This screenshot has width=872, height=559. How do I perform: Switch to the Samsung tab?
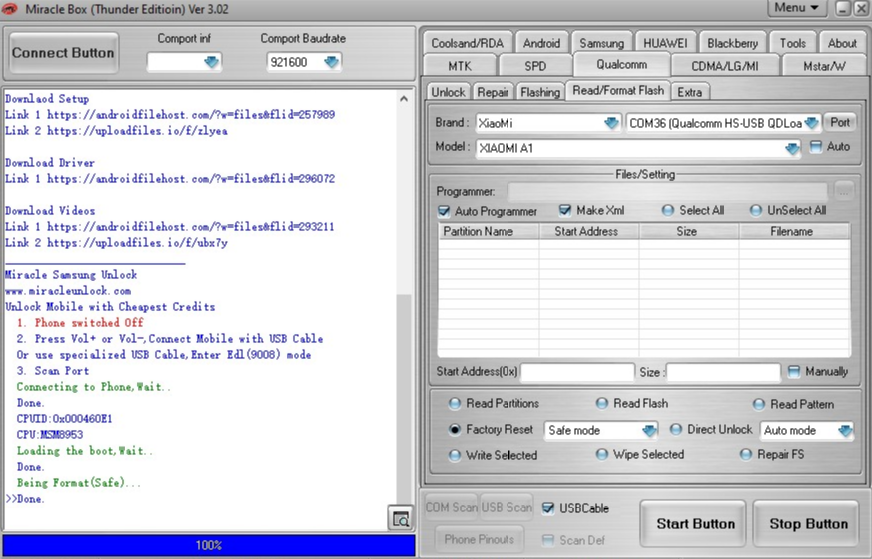(602, 43)
